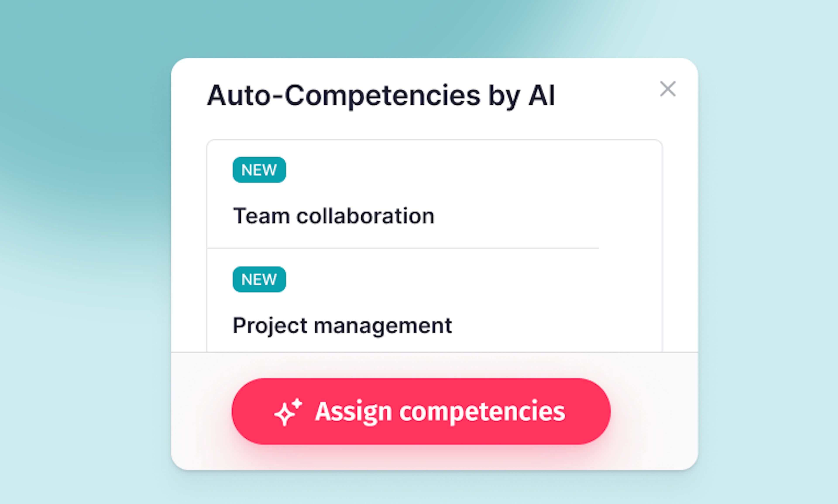The image size is (838, 504).
Task: Click the word "competencies" on the red button
Action: [482, 412]
